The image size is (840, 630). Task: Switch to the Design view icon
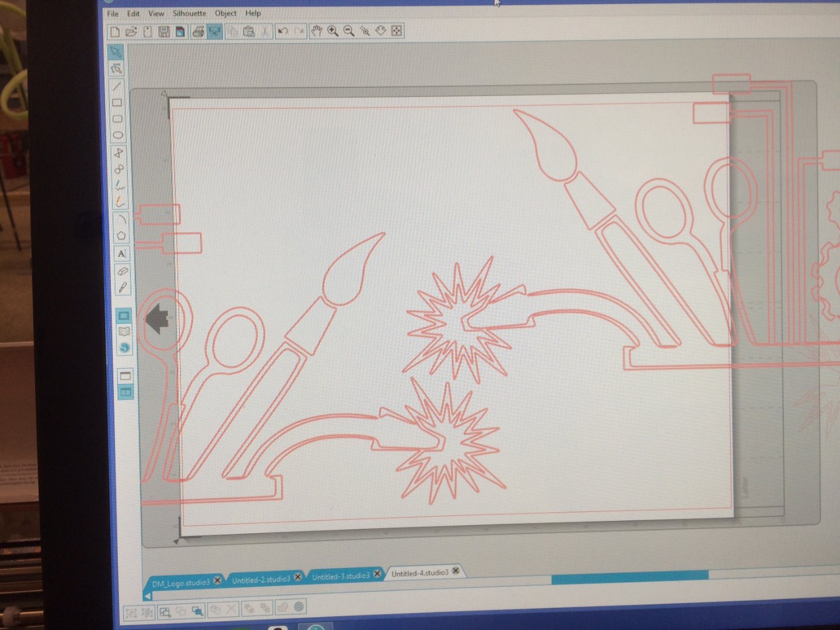pyautogui.click(x=124, y=316)
